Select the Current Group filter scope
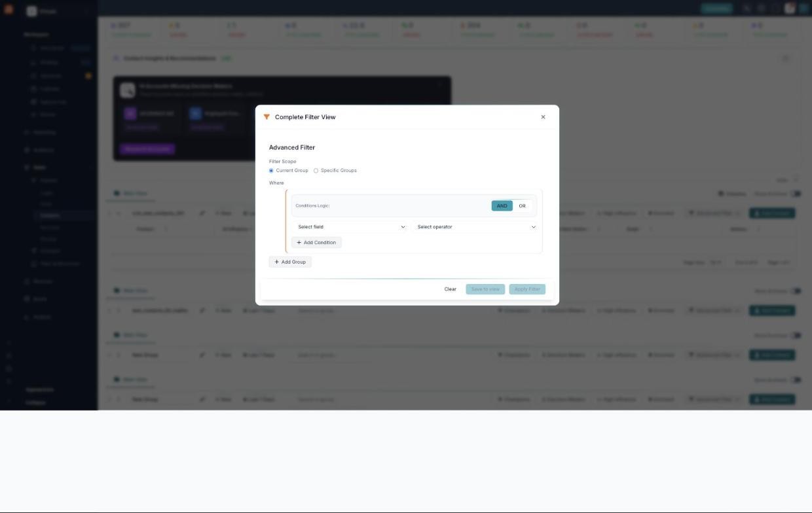This screenshot has width=812, height=513. [x=271, y=171]
